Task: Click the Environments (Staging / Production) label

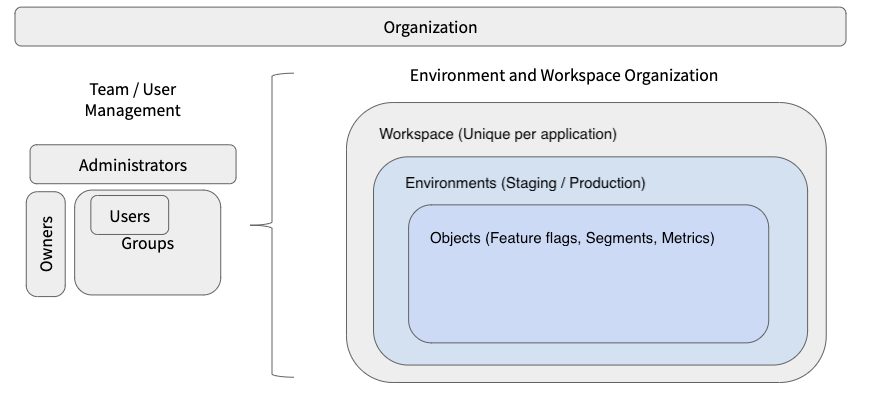Action: click(525, 183)
